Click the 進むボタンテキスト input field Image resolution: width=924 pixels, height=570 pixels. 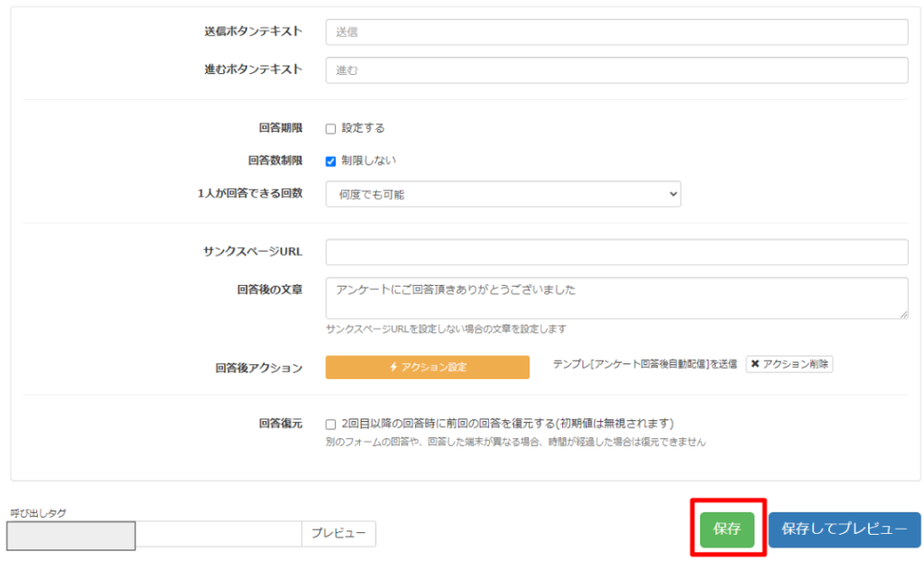coord(616,70)
